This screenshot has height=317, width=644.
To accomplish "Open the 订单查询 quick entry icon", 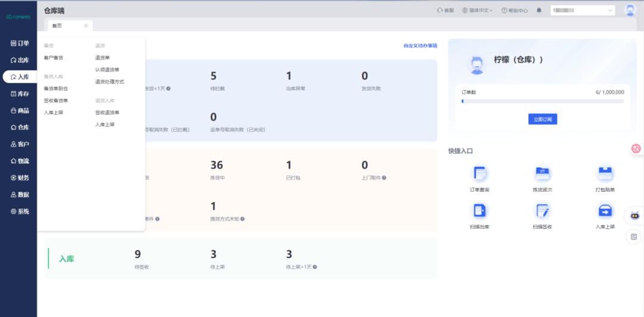I will tap(479, 174).
